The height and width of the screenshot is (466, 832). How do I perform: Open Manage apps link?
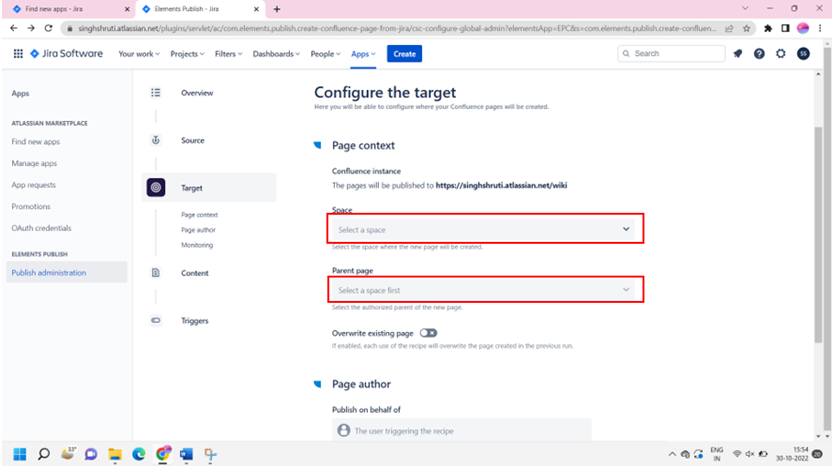tap(34, 163)
